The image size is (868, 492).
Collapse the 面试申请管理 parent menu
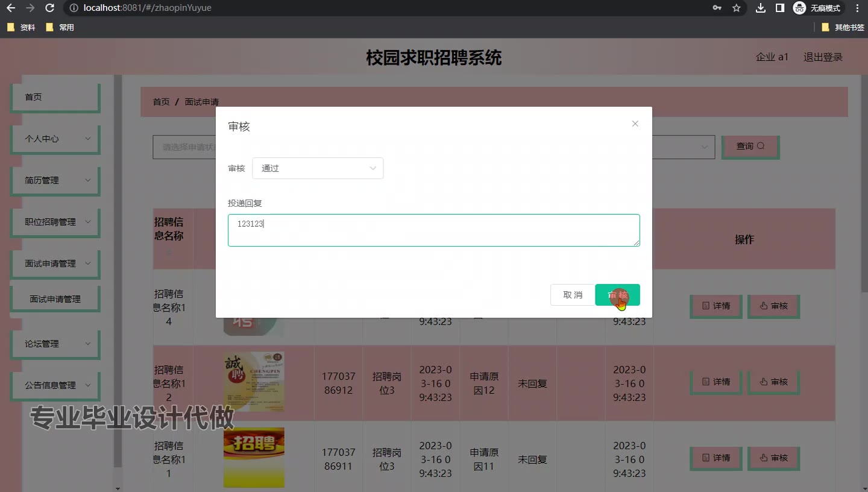coord(55,263)
